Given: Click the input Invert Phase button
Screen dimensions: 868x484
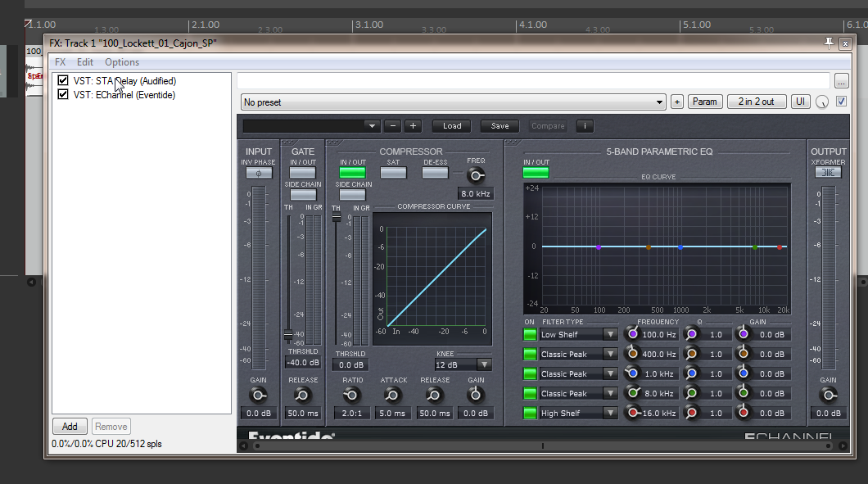Looking at the screenshot, I should coord(259,173).
